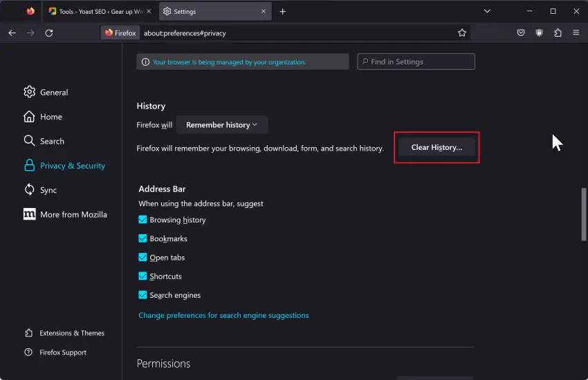This screenshot has height=380, width=588.
Task: Click the Mozilla 'm' logo icon
Action: (x=29, y=214)
